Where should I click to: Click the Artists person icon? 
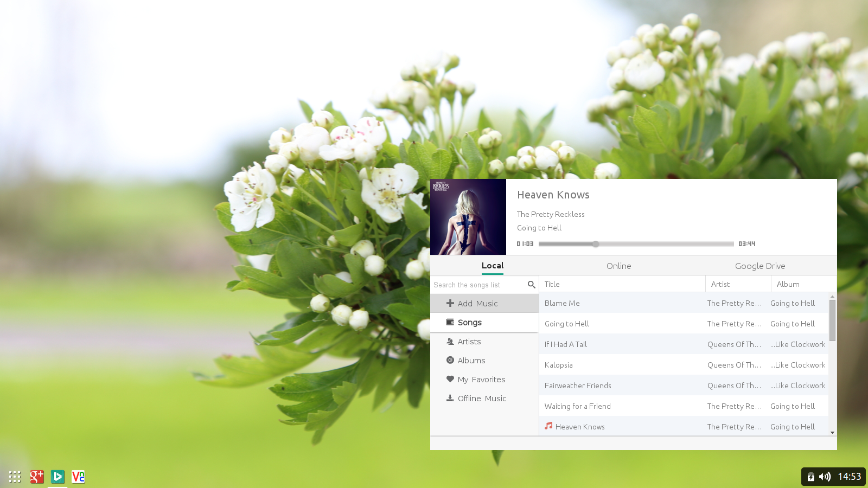pyautogui.click(x=450, y=341)
